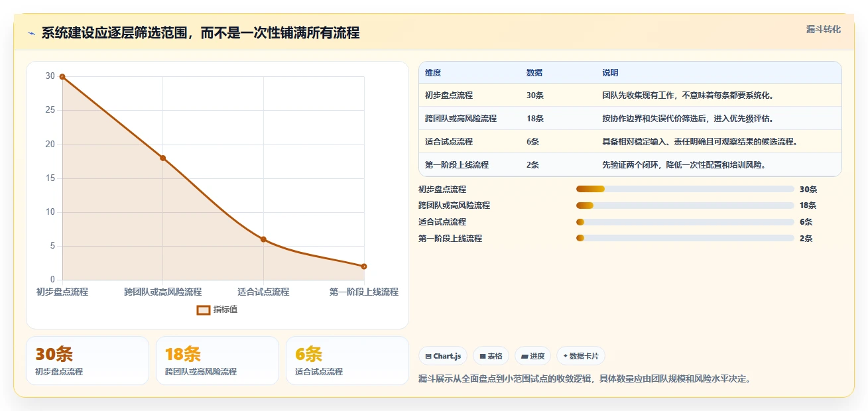The image size is (868, 411).
Task: Toggle the 指标值 legend swatch
Action: coord(204,310)
